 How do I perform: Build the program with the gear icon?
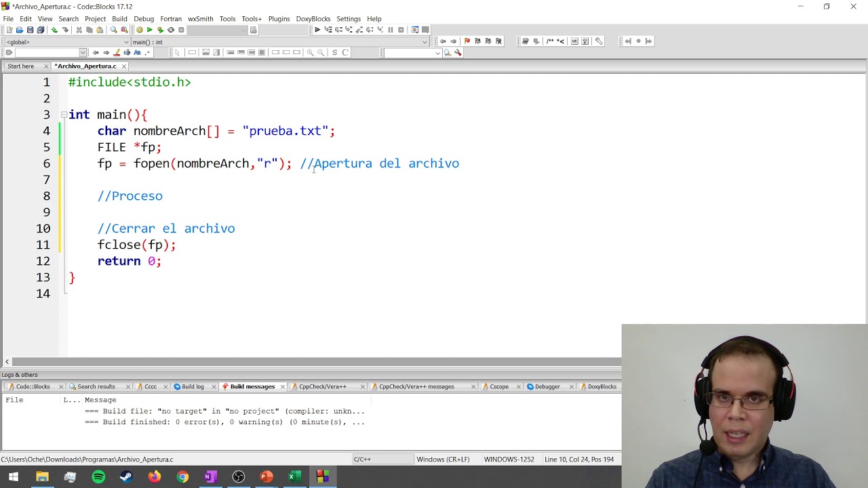pos(139,30)
